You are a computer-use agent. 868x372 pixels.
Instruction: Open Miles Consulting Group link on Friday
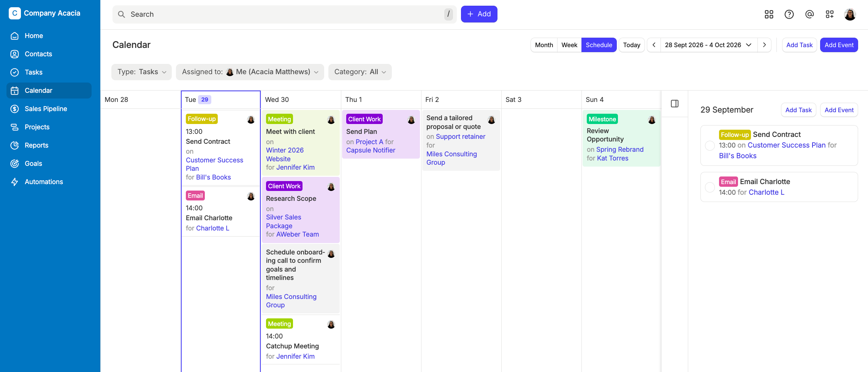coord(451,158)
